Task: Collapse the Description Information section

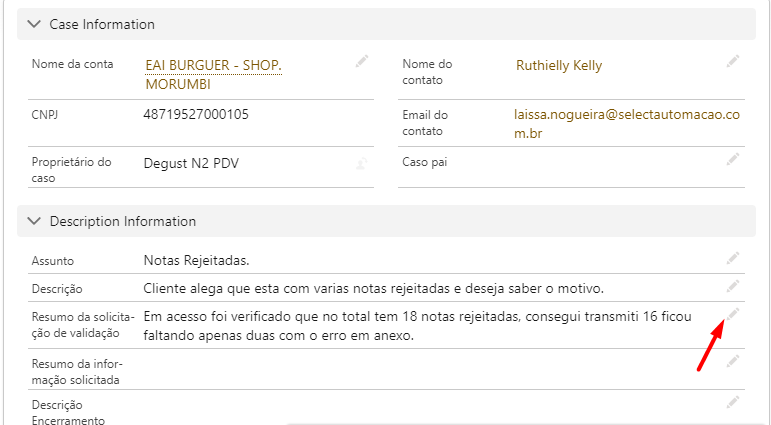Action: (x=35, y=221)
